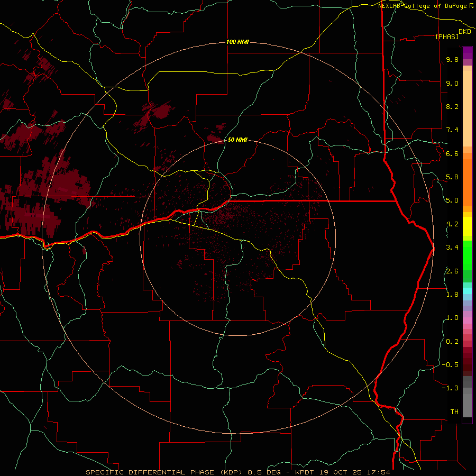Click the 0.2 value on the color scale

point(452,342)
